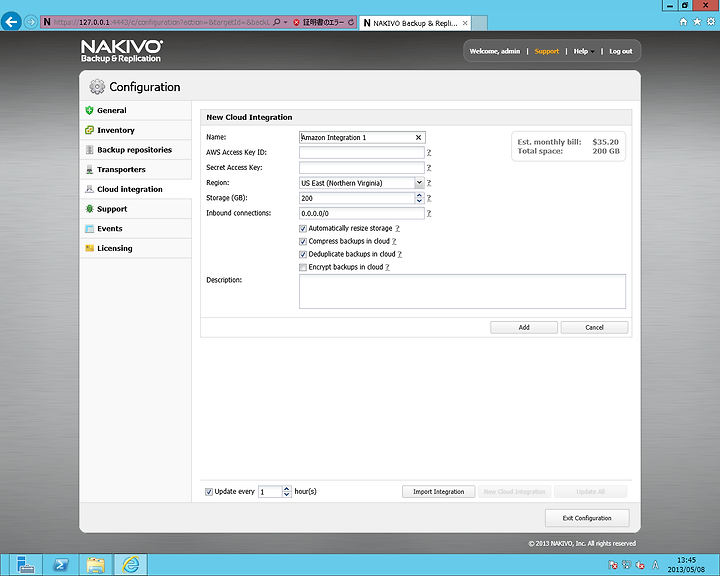Open the Licensing section

(x=135, y=248)
